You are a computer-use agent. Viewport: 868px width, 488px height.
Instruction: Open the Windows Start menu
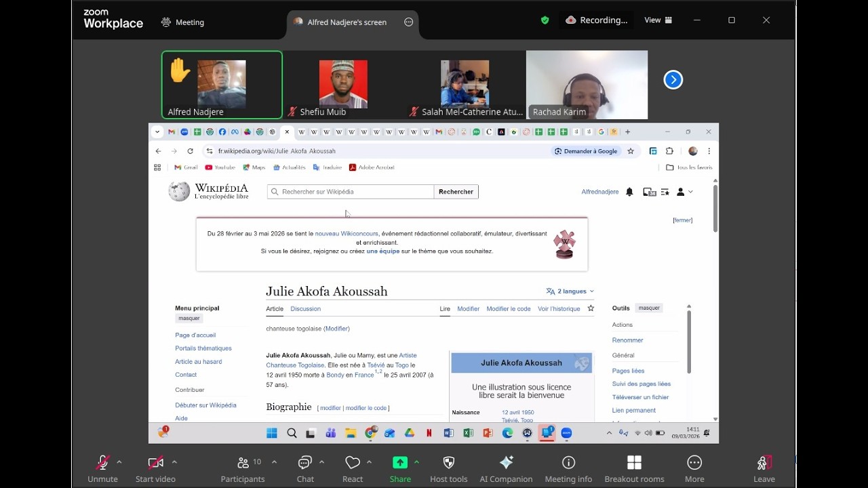click(x=272, y=433)
